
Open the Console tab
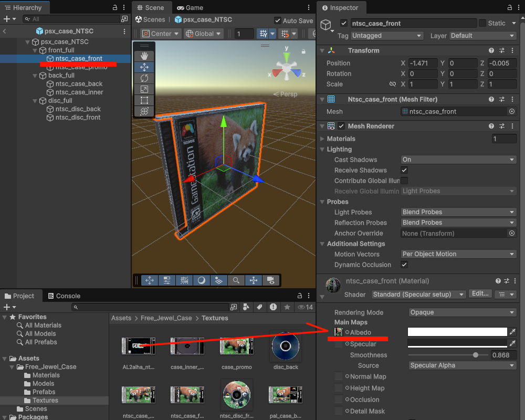pos(64,296)
